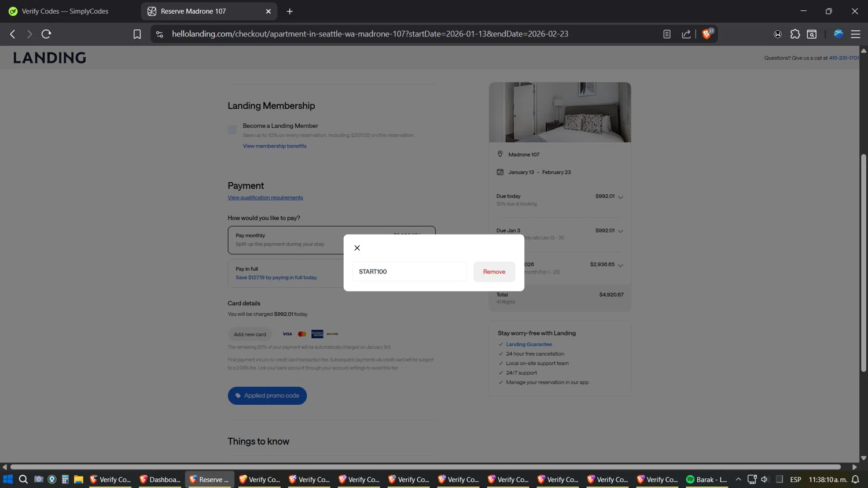
Task: Click the LANDING logo
Action: [50, 58]
